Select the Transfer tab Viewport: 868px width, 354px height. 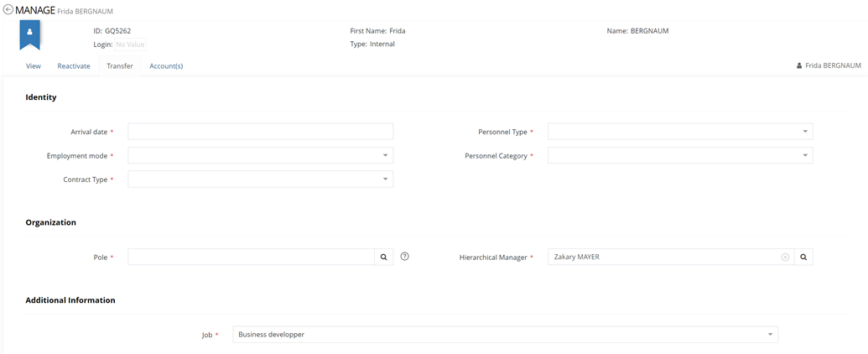click(120, 65)
